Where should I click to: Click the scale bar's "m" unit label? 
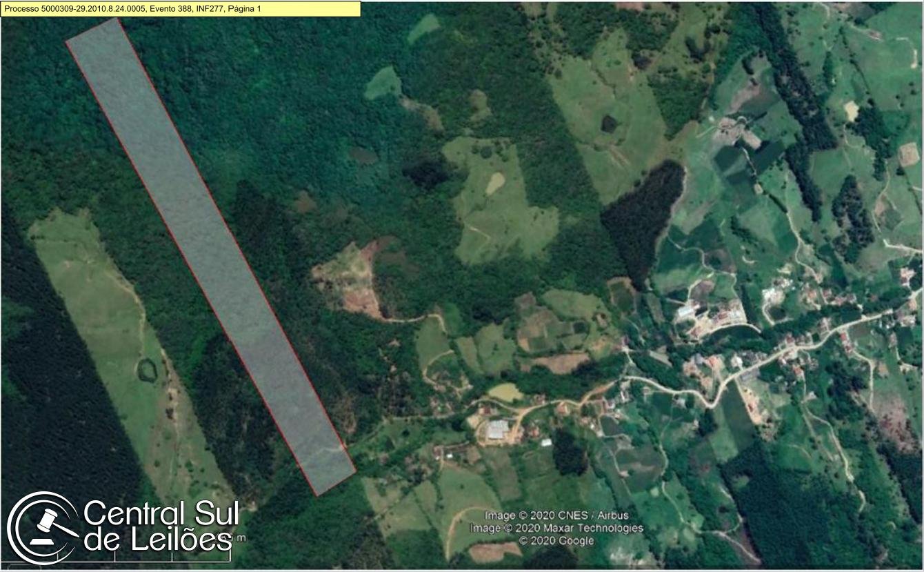(x=241, y=538)
